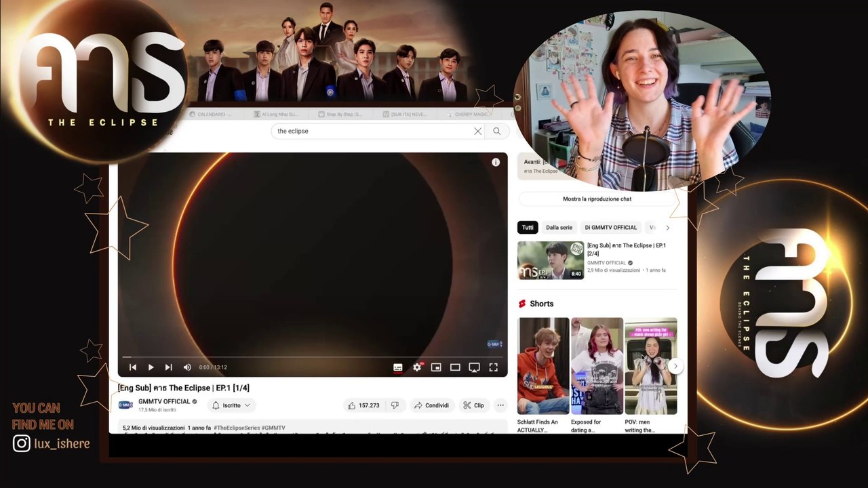Switch to the "Ai Long Nhai" browser tab
The height and width of the screenshot is (488, 868).
[275, 115]
